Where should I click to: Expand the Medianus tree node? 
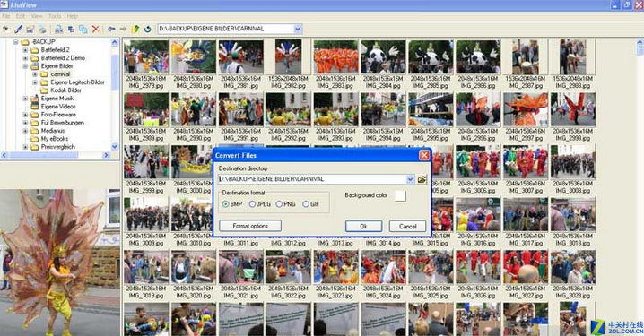click(25, 131)
